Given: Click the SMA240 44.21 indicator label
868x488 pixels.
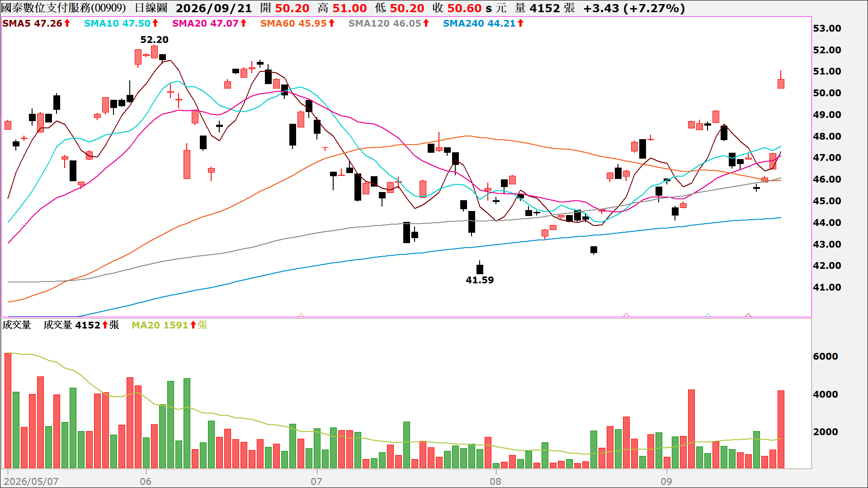Looking at the screenshot, I should pyautogui.click(x=483, y=23).
